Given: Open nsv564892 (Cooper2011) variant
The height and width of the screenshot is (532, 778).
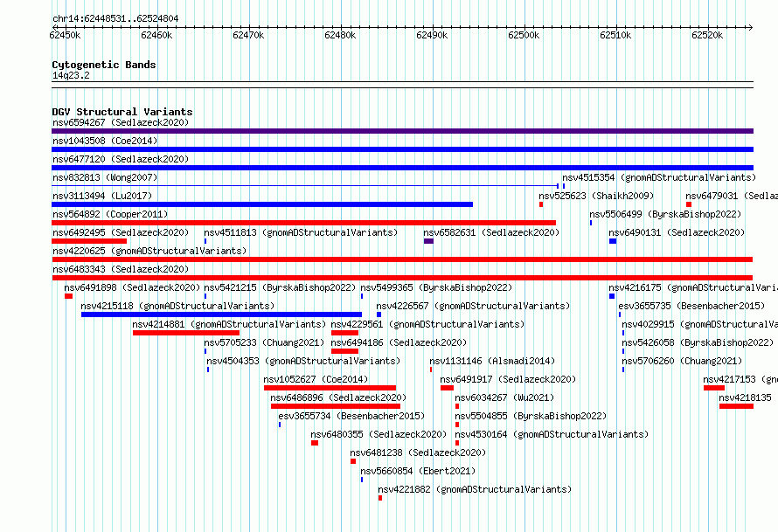Looking at the screenshot, I should tap(110, 214).
